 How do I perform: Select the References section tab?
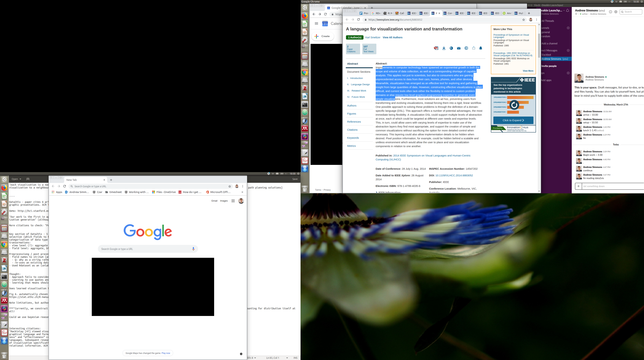354,122
